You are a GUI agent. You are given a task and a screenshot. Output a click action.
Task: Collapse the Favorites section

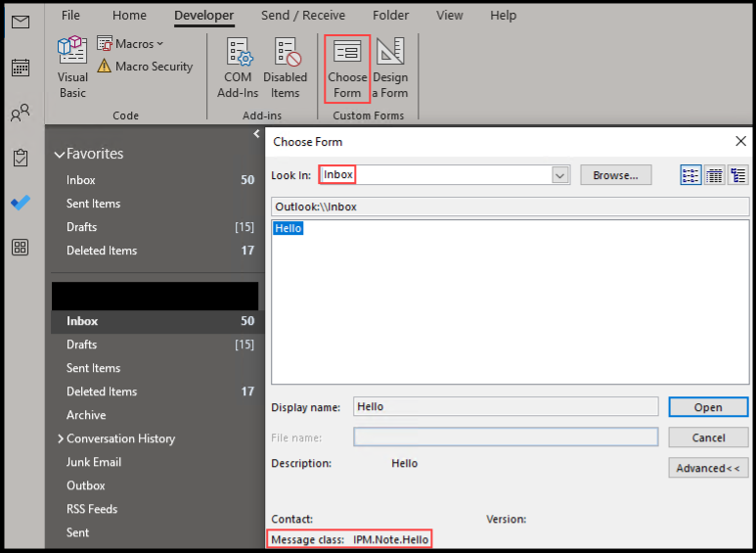pyautogui.click(x=59, y=154)
